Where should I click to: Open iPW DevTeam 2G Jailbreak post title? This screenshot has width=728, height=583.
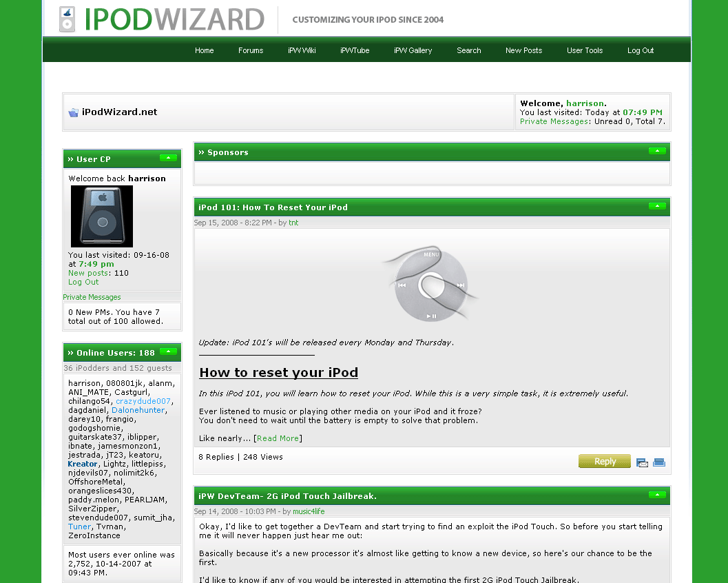287,496
